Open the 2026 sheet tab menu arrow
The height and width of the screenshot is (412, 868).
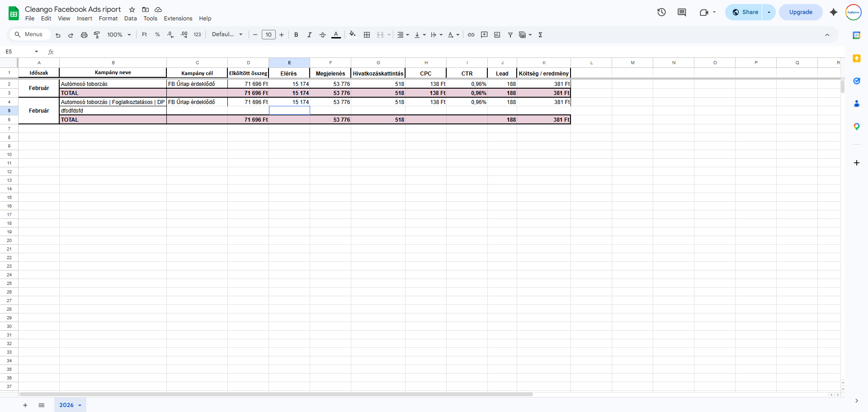coord(80,405)
